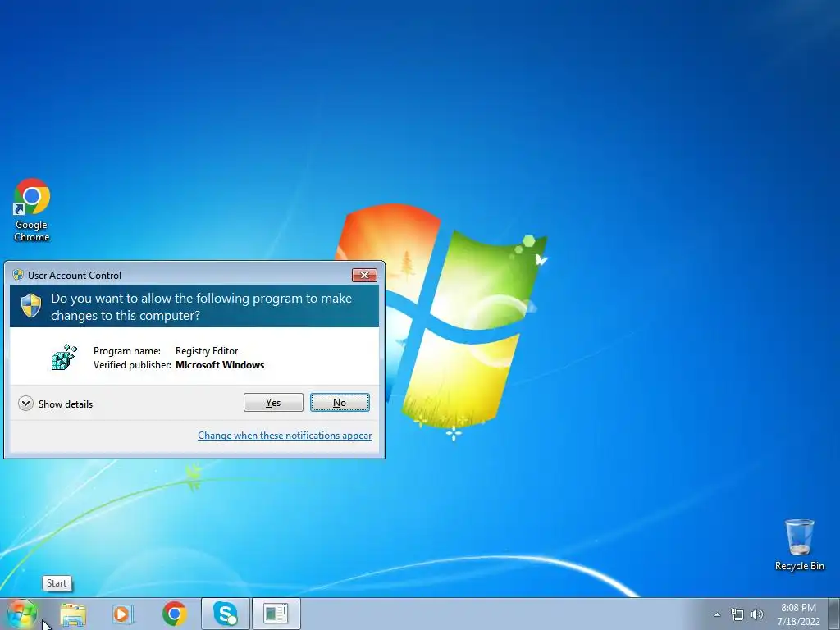The image size is (840, 630).
Task: Open the Recycle Bin on desktop
Action: [x=799, y=545]
